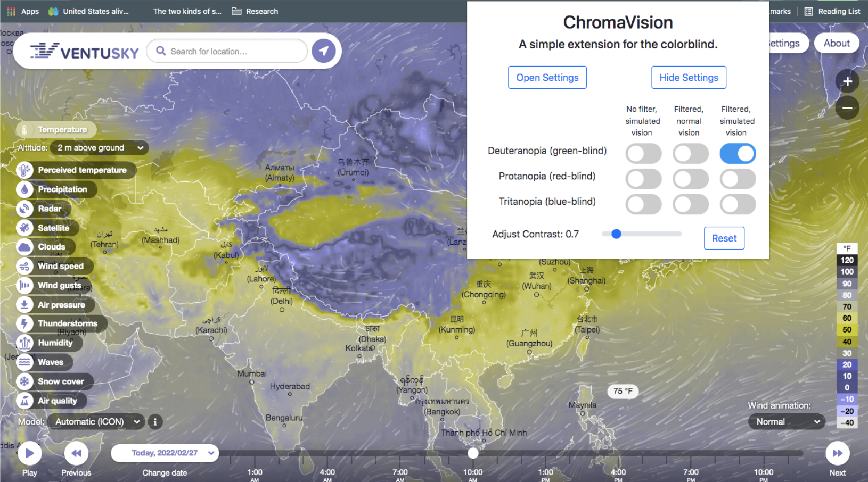
Task: Adjust the Contrast slider handle
Action: click(x=616, y=234)
